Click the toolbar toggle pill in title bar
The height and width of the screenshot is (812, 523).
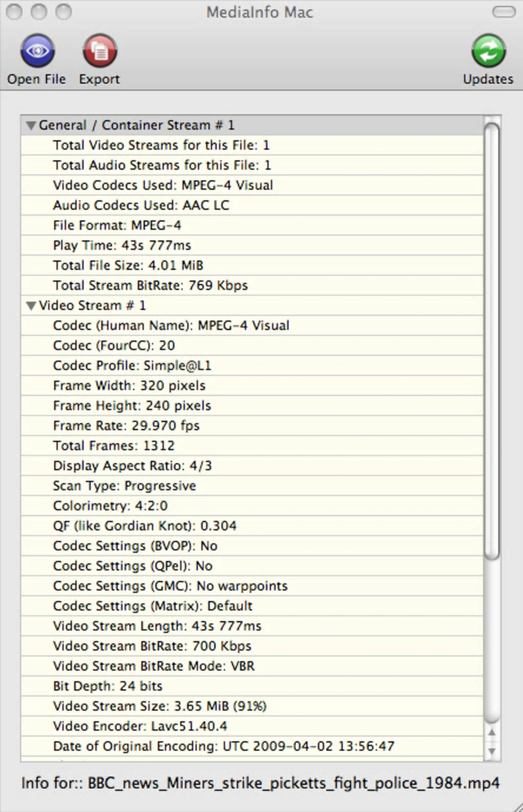pyautogui.click(x=504, y=12)
